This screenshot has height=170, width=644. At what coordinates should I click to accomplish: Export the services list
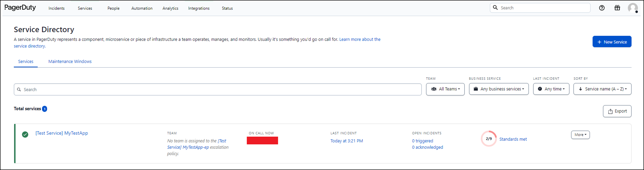pos(617,111)
